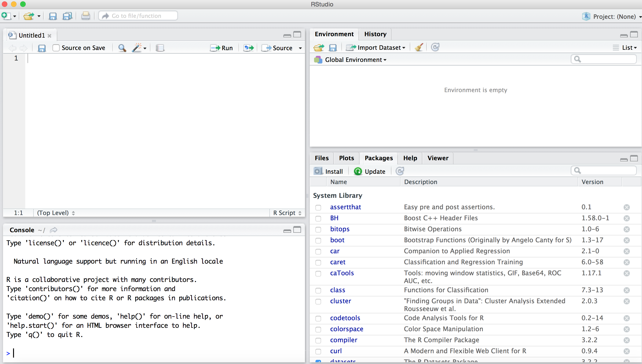This screenshot has width=642, height=364.
Task: Open the colorspace package link
Action: [x=346, y=329]
